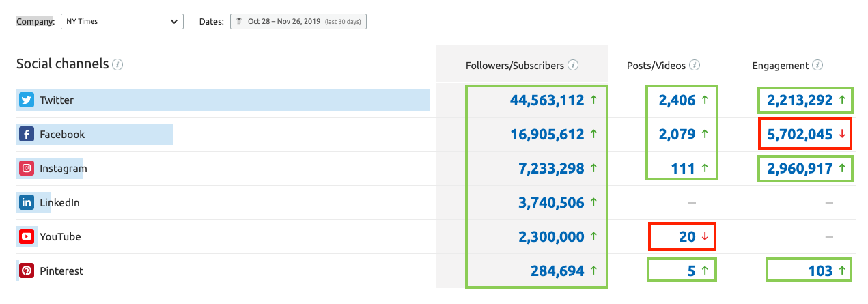The width and height of the screenshot is (868, 304).
Task: Click Facebook posts count 2,079
Action: pos(677,135)
